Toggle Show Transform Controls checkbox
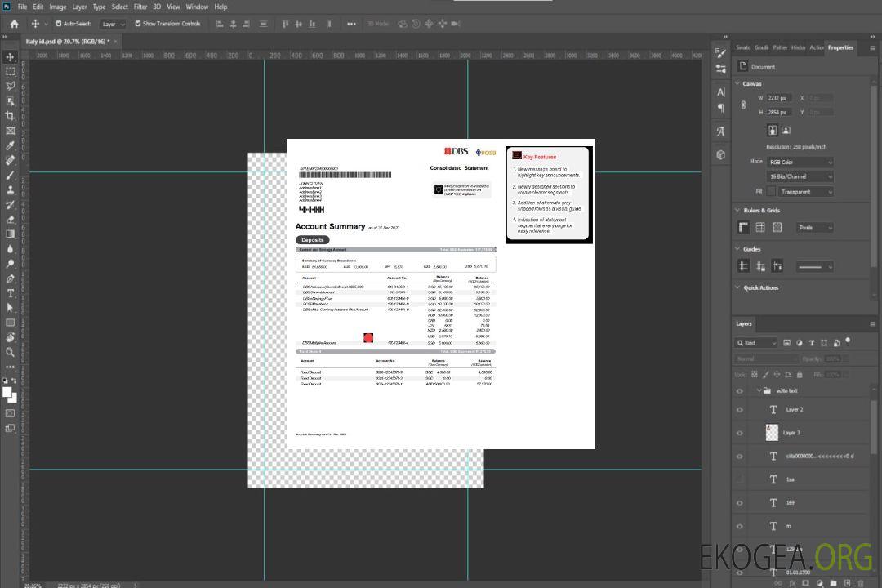882x588 pixels. (138, 24)
